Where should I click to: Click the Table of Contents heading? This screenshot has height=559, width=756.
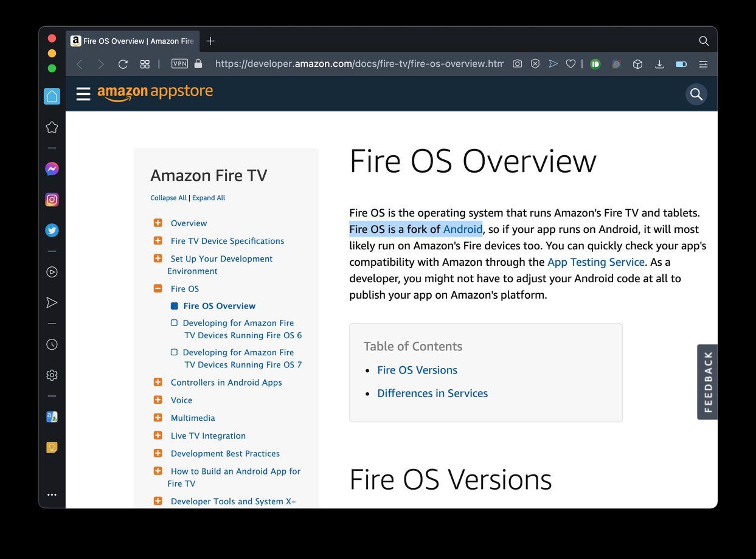click(413, 346)
